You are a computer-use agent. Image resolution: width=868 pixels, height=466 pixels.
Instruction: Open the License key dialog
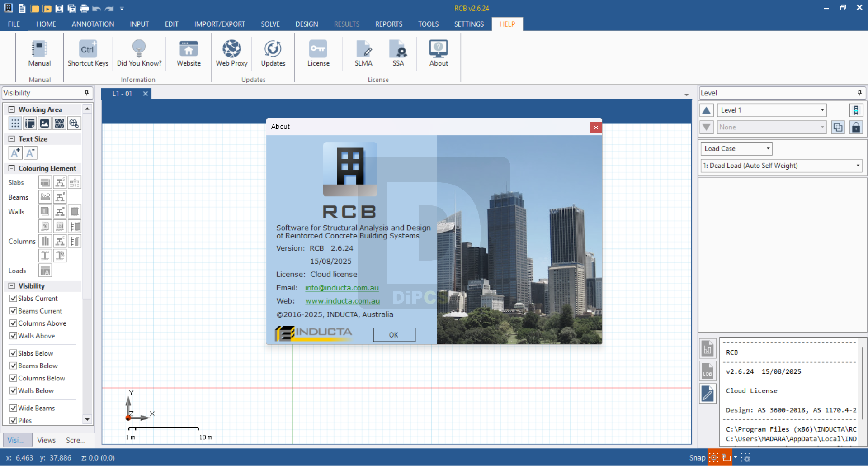point(318,53)
